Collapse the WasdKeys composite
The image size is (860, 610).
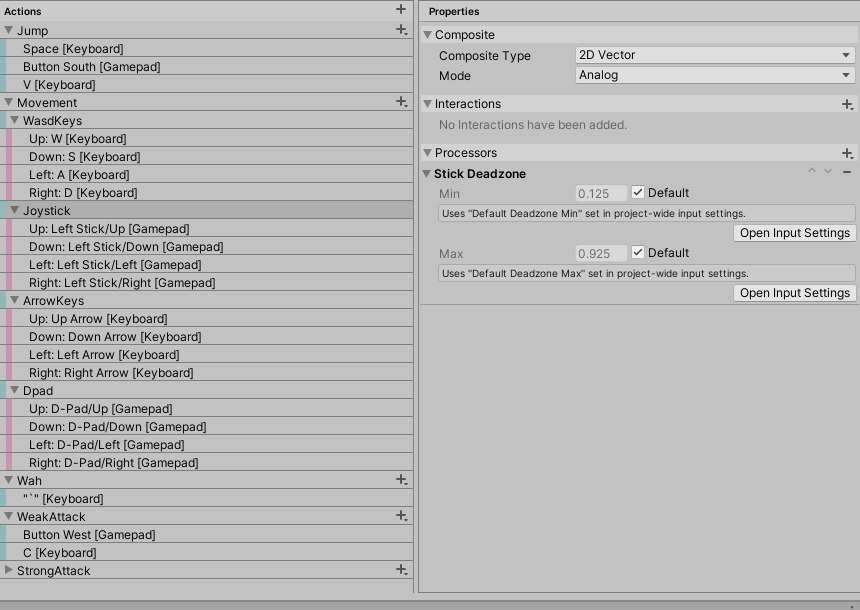(15, 120)
